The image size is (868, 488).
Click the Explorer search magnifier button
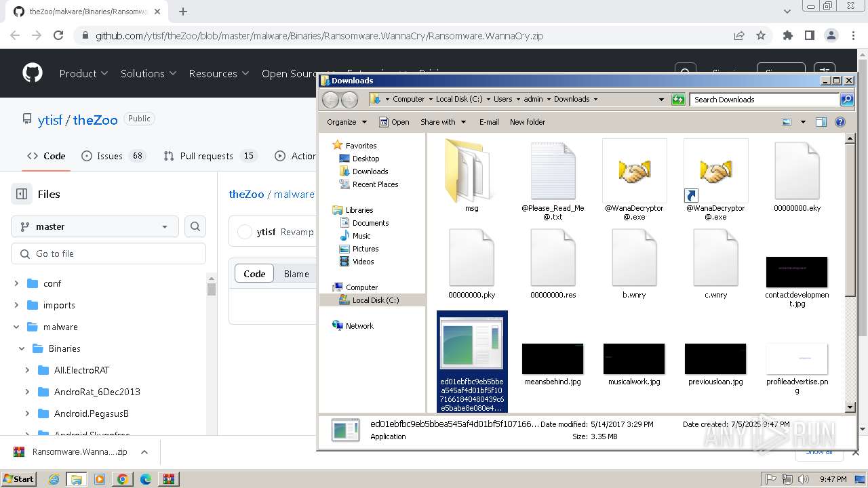pos(847,100)
